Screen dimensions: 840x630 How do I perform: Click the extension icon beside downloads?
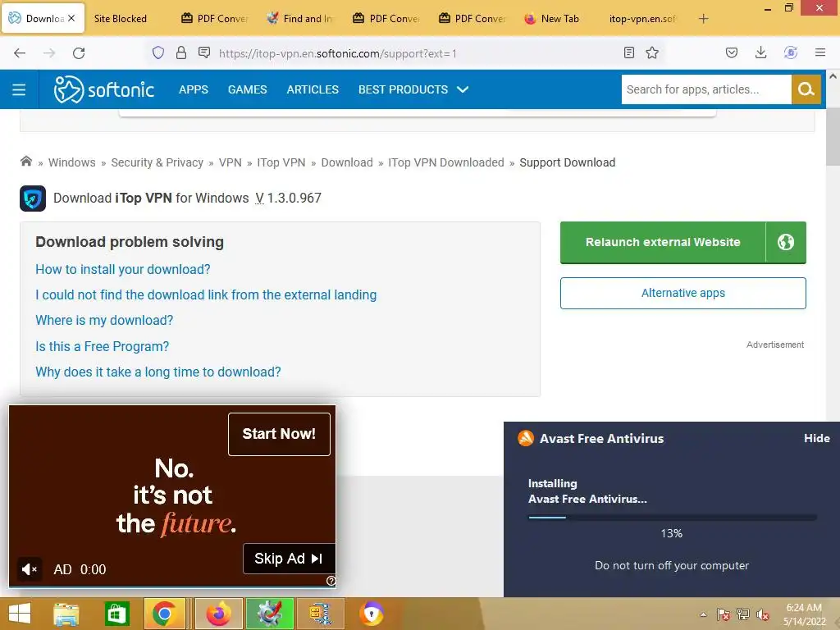(x=791, y=52)
